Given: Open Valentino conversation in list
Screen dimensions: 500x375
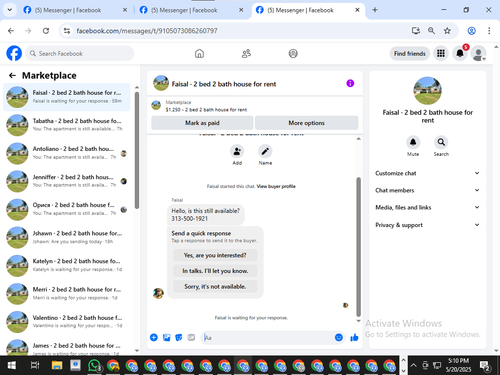Looking at the screenshot, I should tap(67, 321).
